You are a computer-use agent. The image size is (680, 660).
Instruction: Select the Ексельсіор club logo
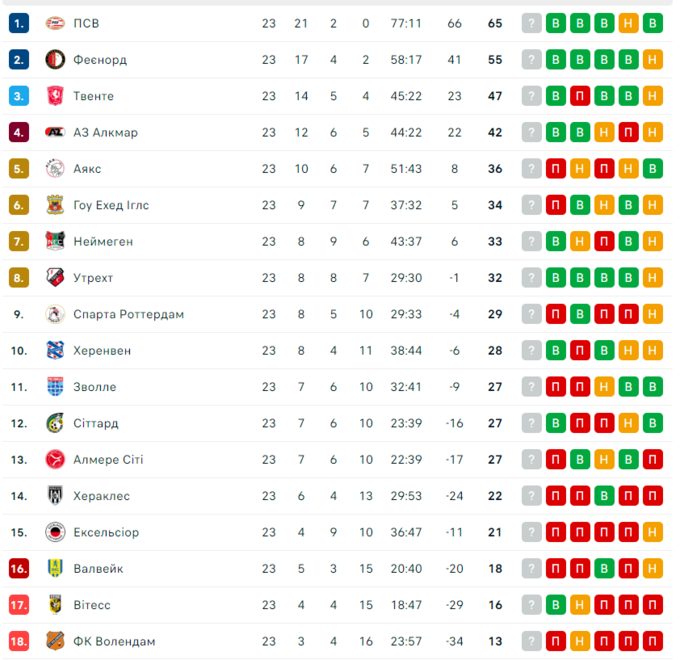tap(55, 532)
